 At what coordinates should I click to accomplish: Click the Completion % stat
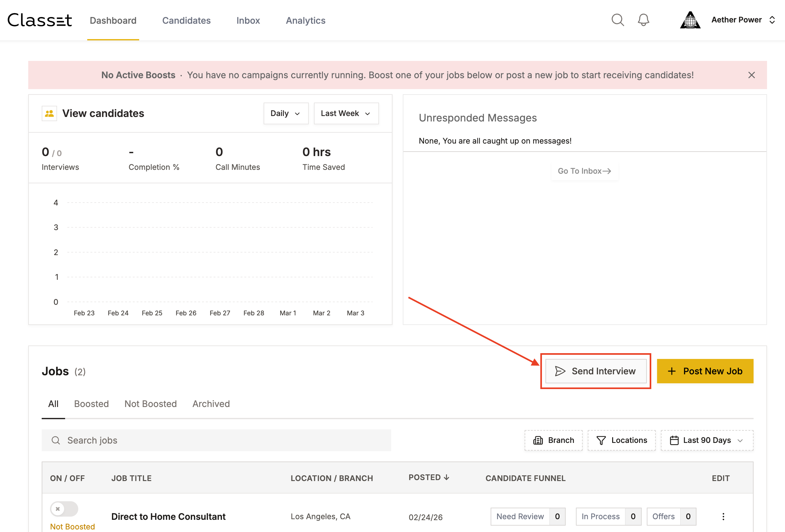(x=154, y=159)
